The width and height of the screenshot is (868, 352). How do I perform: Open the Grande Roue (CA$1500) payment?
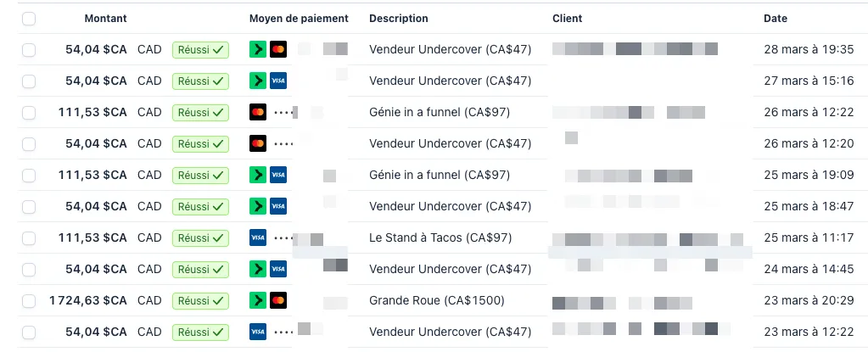click(x=436, y=301)
